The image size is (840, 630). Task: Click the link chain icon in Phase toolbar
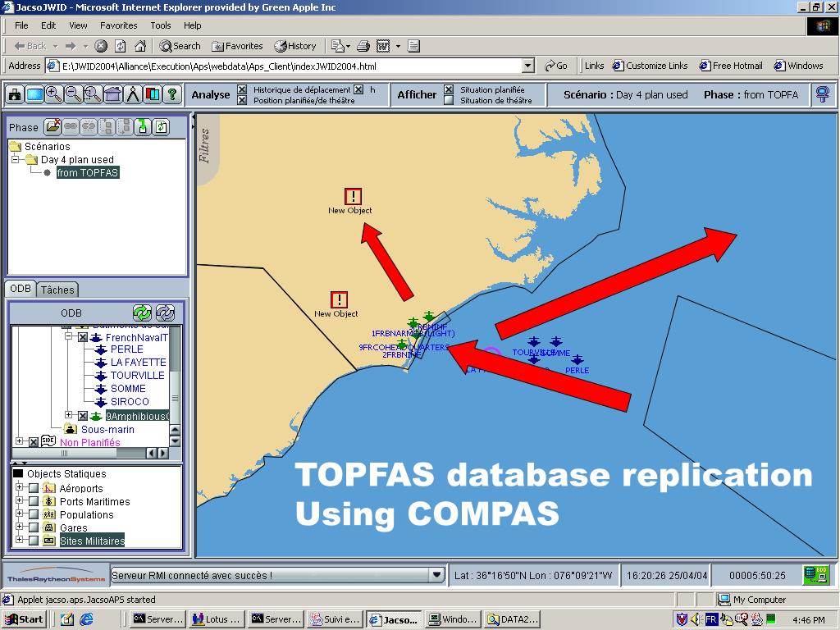point(71,127)
